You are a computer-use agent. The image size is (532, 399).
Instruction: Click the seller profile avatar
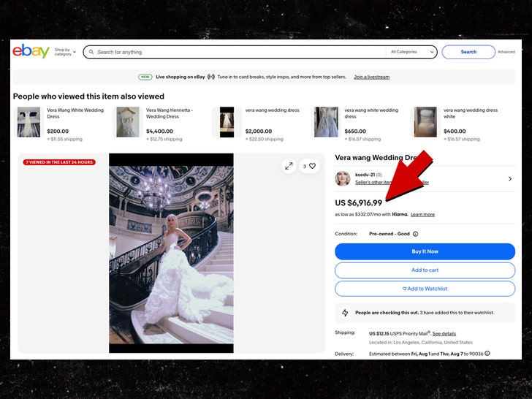pyautogui.click(x=343, y=178)
